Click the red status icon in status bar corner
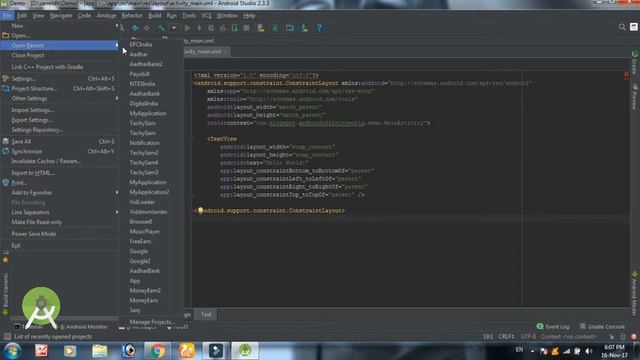 (633, 337)
